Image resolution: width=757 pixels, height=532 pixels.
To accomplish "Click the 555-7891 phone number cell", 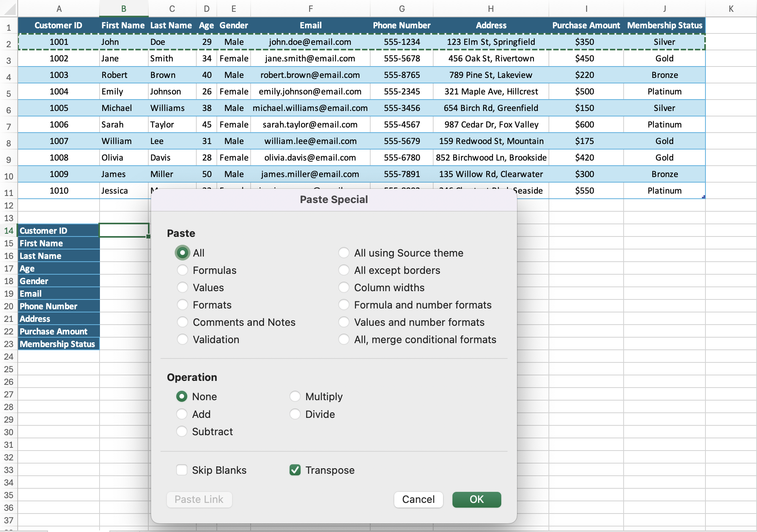I will click(402, 174).
